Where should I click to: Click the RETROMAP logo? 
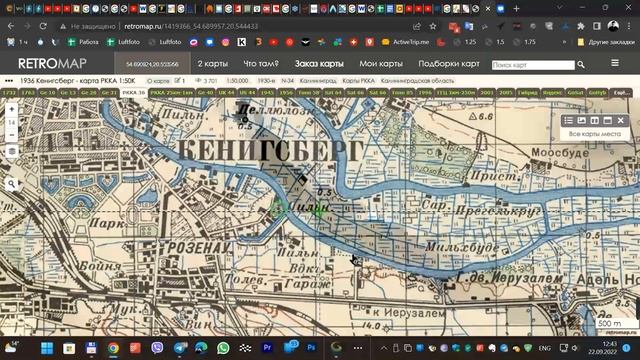[52, 64]
